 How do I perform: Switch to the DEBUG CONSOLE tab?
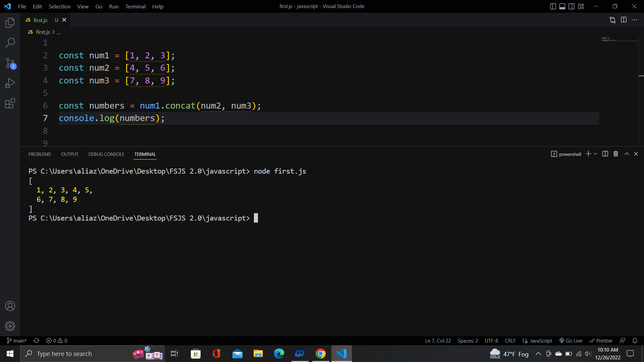[x=106, y=154]
